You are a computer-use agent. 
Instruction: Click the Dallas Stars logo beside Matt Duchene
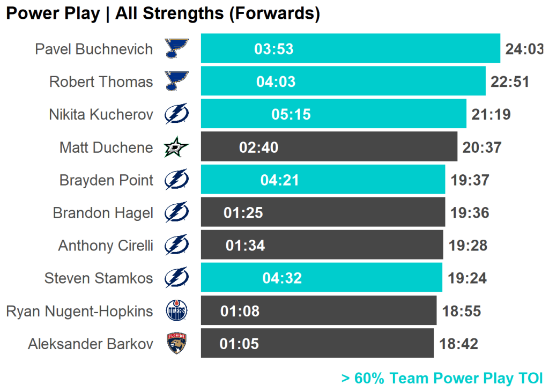click(x=176, y=147)
